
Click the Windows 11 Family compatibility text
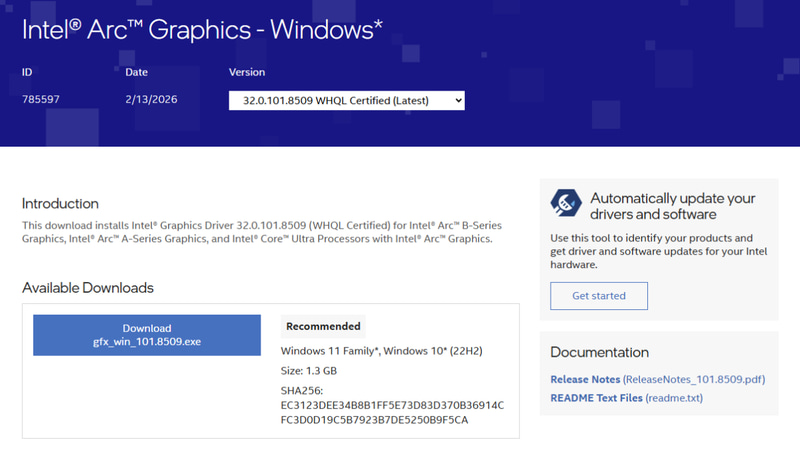[382, 351]
